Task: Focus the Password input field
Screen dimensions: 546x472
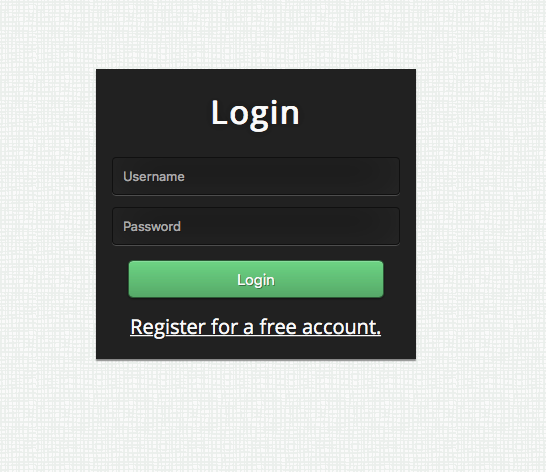Action: (256, 226)
